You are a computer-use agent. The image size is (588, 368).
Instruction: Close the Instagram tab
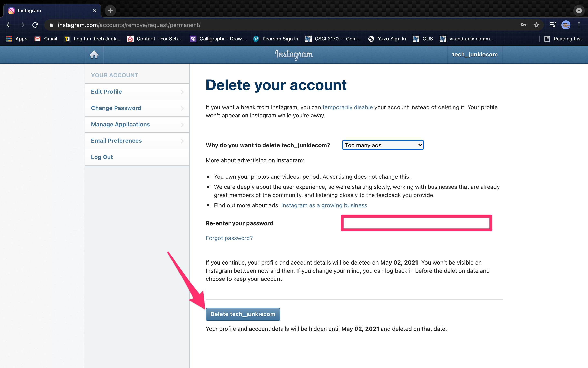95,11
